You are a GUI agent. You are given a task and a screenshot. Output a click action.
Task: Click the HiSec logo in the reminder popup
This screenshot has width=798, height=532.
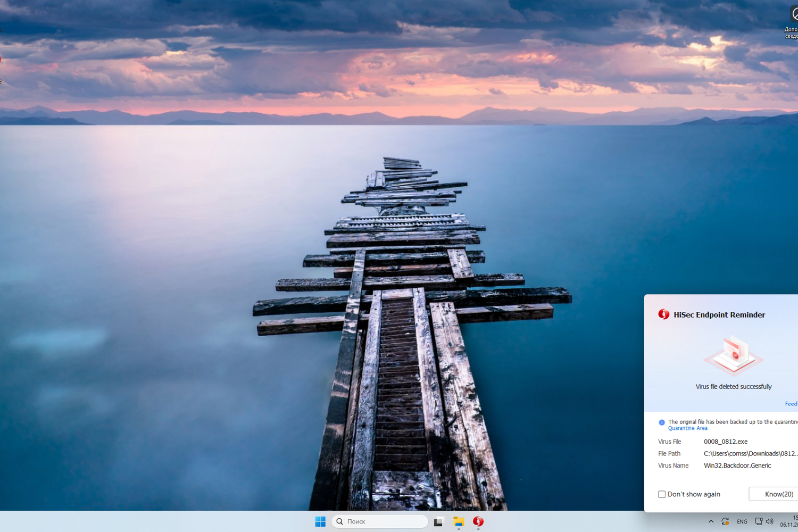click(x=664, y=314)
